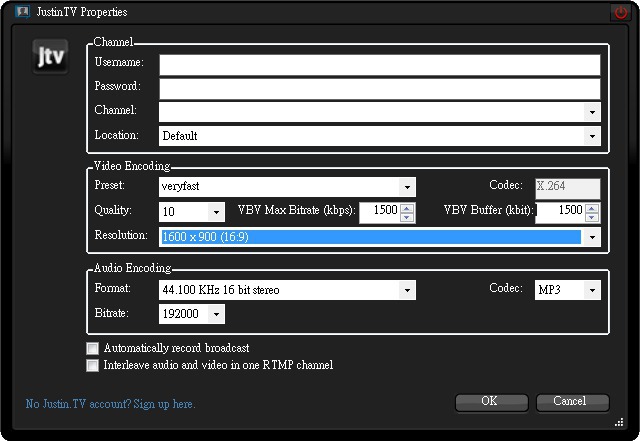Image resolution: width=640 pixels, height=441 pixels.
Task: Decrease VBV Max Bitrate with down arrow
Action: tap(407, 217)
